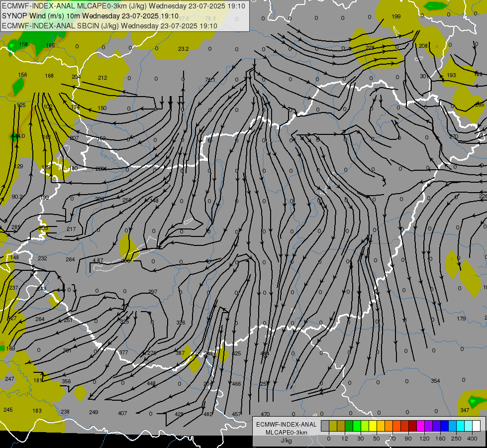Click the SYNOP Wind (m/s) 10m title line
Viewport: 487px width, 448px height.
[x=90, y=16]
